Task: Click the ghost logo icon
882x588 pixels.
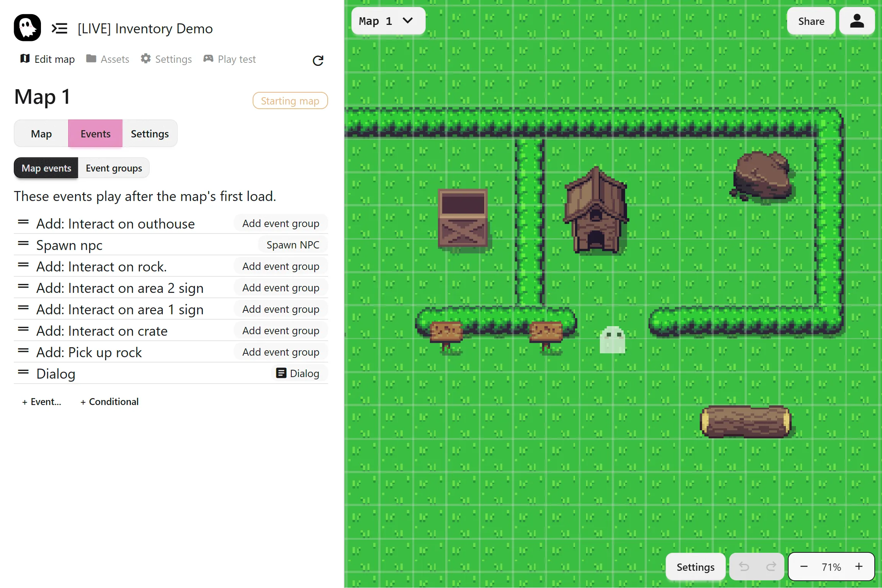Action: (27, 28)
